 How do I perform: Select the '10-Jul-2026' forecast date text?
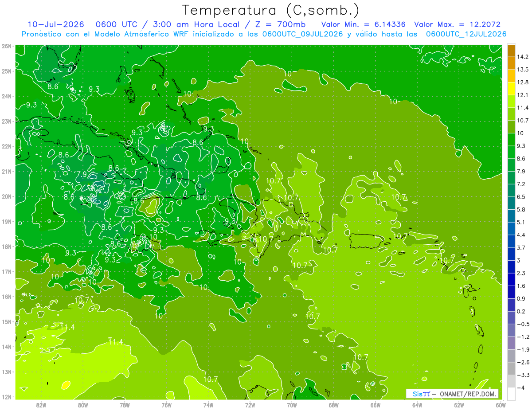pos(56,24)
